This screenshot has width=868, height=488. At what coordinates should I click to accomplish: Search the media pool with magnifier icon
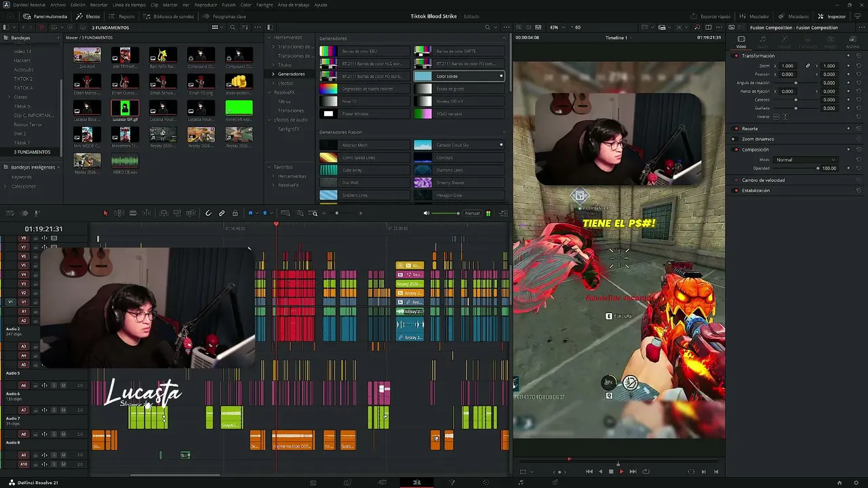tap(233, 28)
